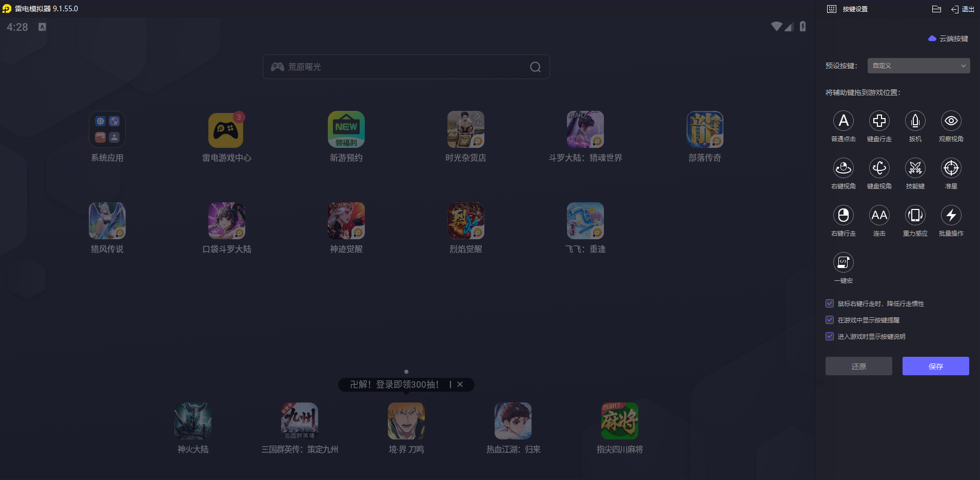Click the Wi-Fi status icon

tap(776, 26)
